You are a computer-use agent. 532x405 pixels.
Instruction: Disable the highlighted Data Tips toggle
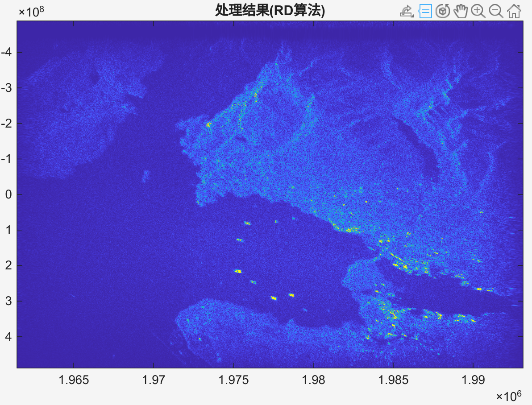[426, 12]
